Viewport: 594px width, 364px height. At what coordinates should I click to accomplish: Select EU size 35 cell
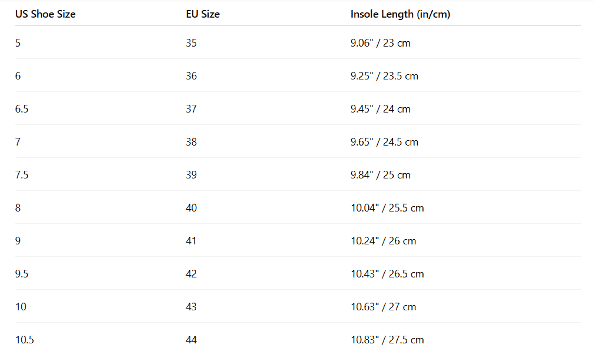coord(191,43)
